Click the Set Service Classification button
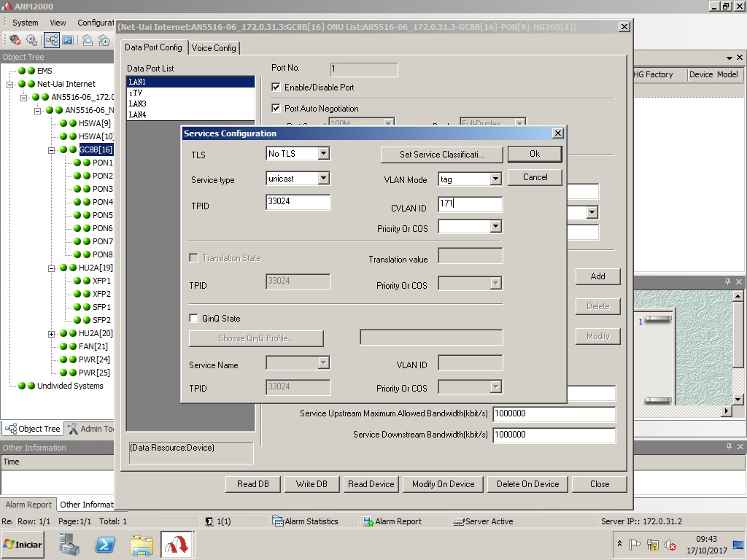 point(441,155)
